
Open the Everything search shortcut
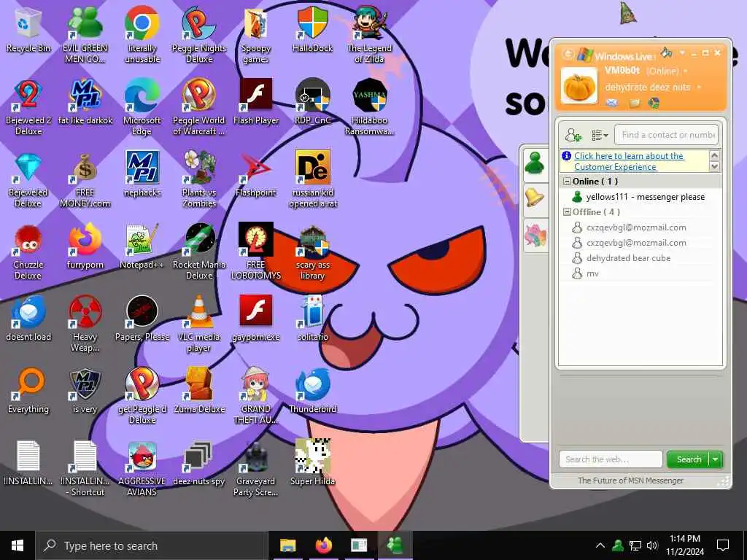tap(28, 392)
